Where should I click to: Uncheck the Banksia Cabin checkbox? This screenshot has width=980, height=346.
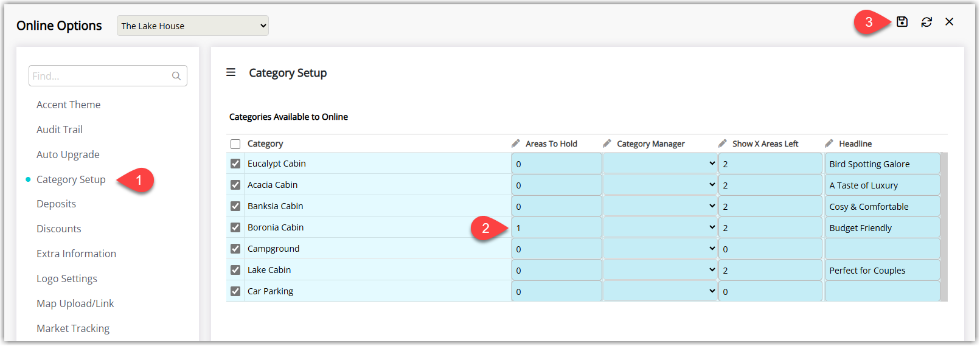pos(235,206)
